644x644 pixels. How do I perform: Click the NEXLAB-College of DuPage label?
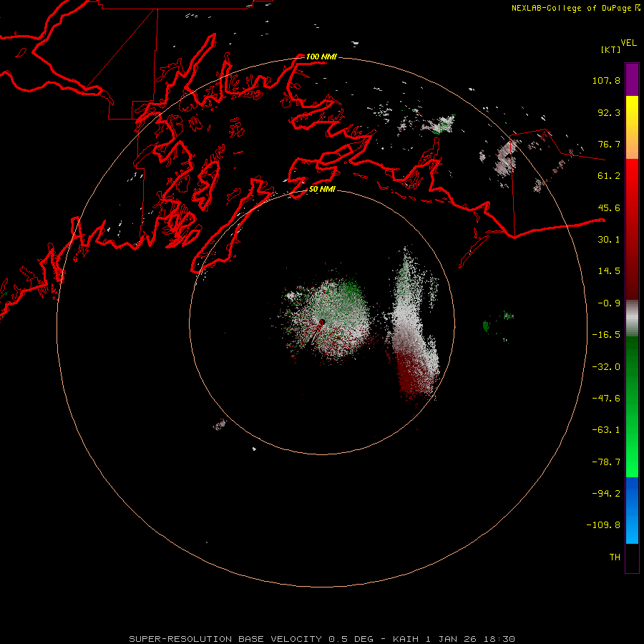coord(572,8)
